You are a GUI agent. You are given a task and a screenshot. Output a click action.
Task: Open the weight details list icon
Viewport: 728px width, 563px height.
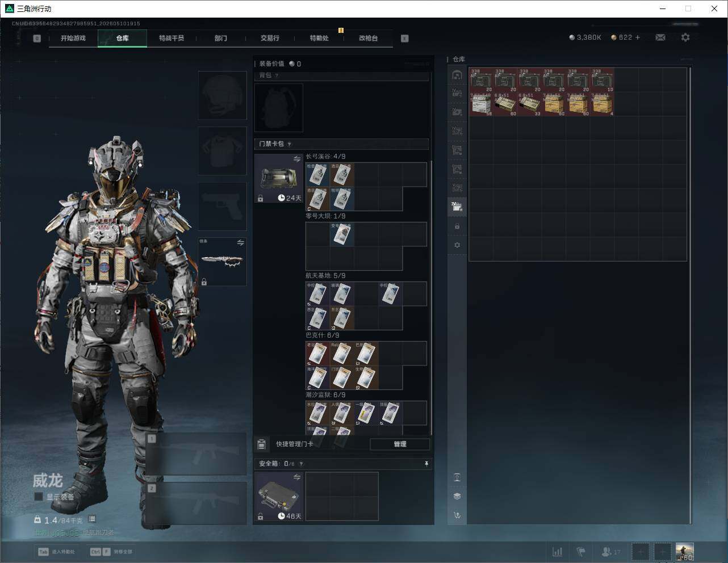[x=92, y=519]
